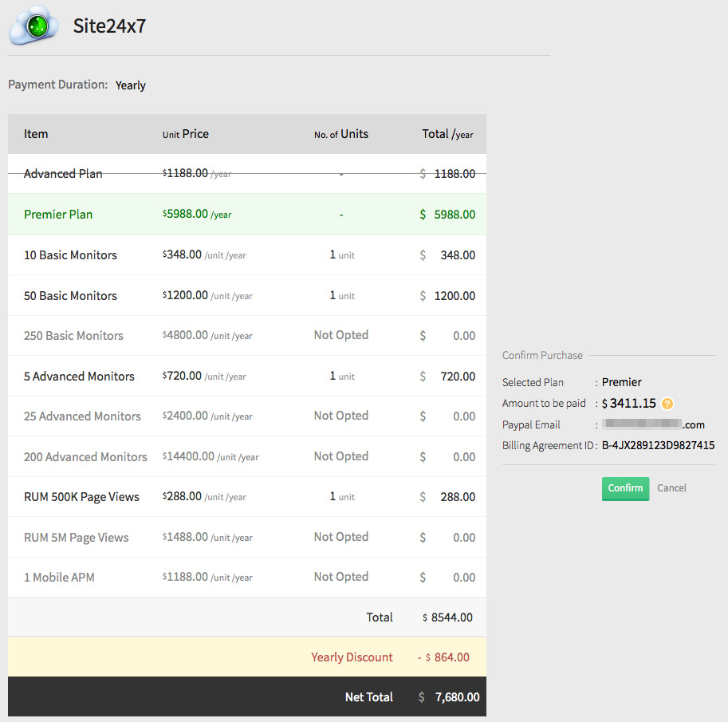Select the highlighted Premier Plan row
The height and width of the screenshot is (722, 728).
point(58,214)
